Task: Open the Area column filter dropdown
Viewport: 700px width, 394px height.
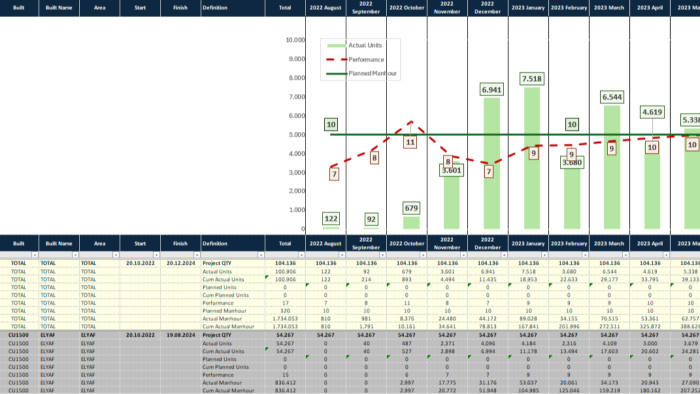Action: point(116,255)
